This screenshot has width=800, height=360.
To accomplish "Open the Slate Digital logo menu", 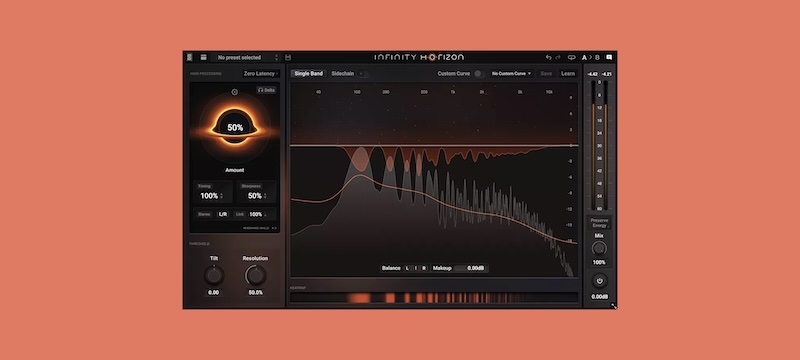I will tap(190, 57).
